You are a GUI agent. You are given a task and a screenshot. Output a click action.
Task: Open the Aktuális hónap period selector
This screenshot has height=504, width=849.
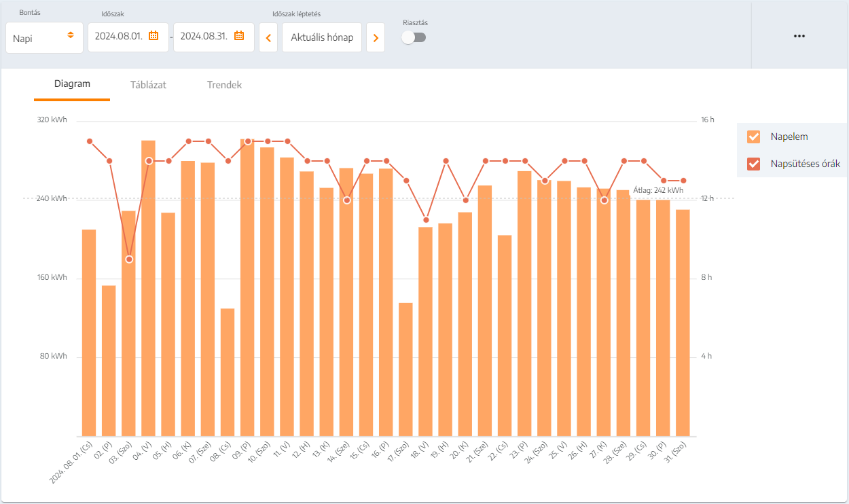pos(322,37)
